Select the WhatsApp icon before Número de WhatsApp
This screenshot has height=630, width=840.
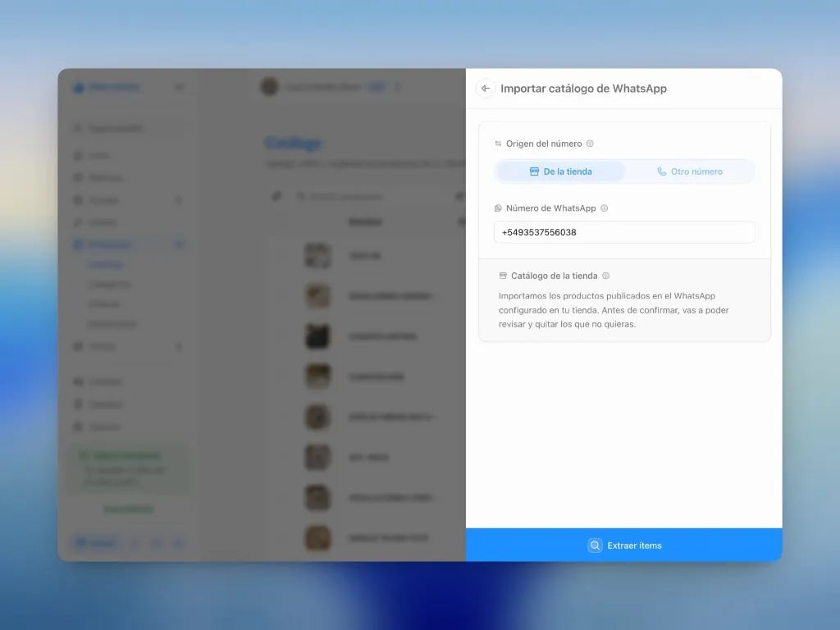[x=498, y=208]
